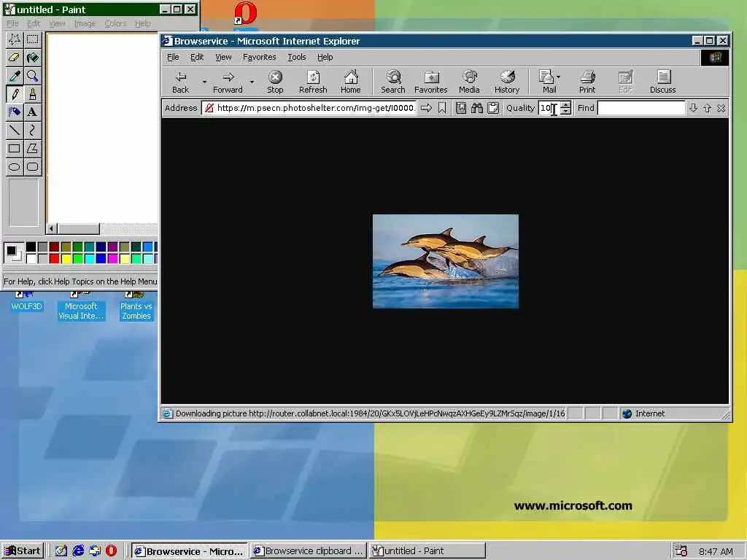This screenshot has width=747, height=560.
Task: Click the Refresh toolbar button
Action: click(x=313, y=82)
